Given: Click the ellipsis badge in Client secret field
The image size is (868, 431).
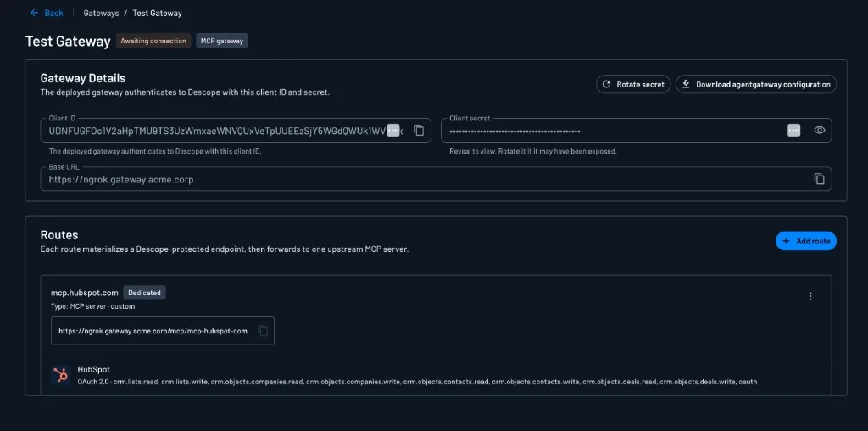Looking at the screenshot, I should click(793, 130).
